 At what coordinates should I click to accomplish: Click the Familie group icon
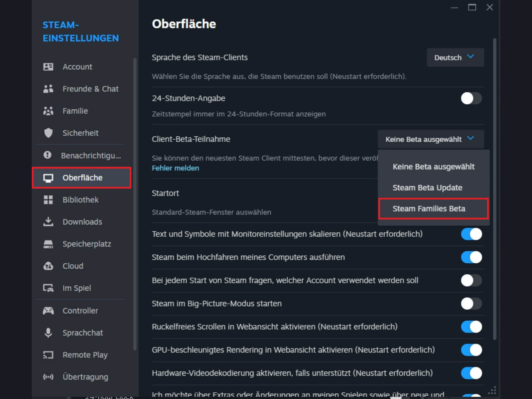point(48,111)
